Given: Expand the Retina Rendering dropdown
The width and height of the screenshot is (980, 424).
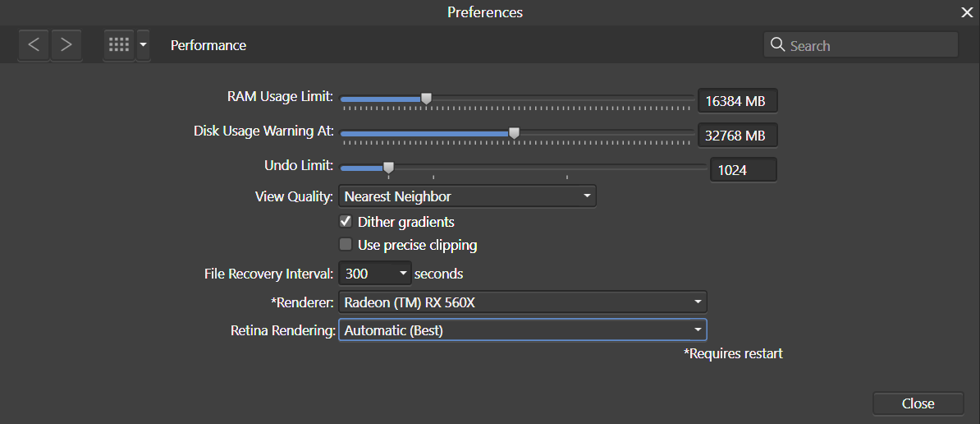Looking at the screenshot, I should click(523, 330).
